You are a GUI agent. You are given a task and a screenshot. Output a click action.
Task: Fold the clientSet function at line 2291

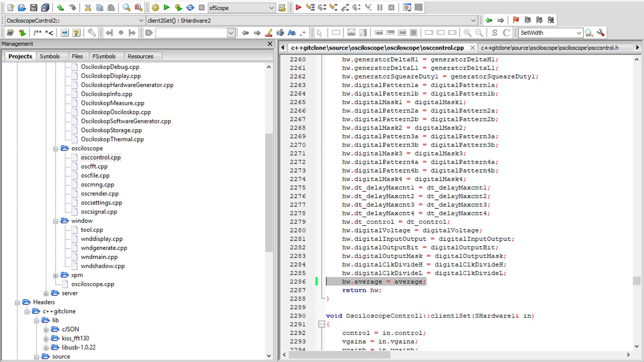pos(321,324)
